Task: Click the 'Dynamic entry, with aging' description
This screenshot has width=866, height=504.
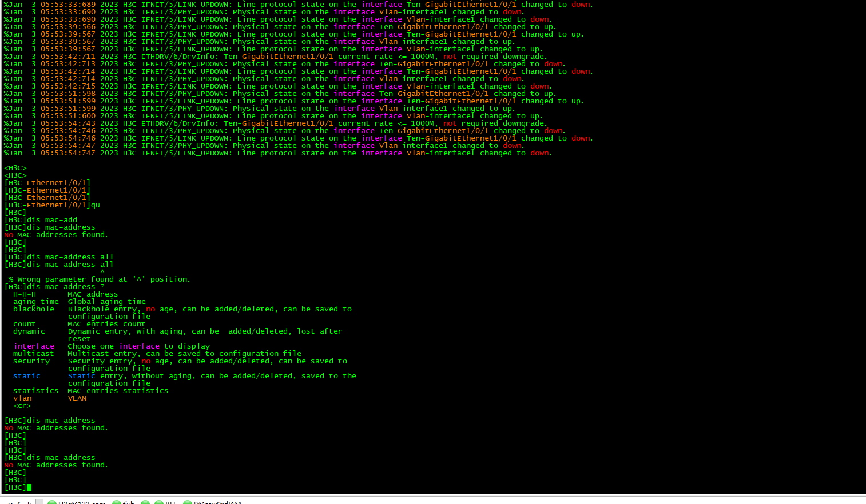Action: tap(205, 335)
